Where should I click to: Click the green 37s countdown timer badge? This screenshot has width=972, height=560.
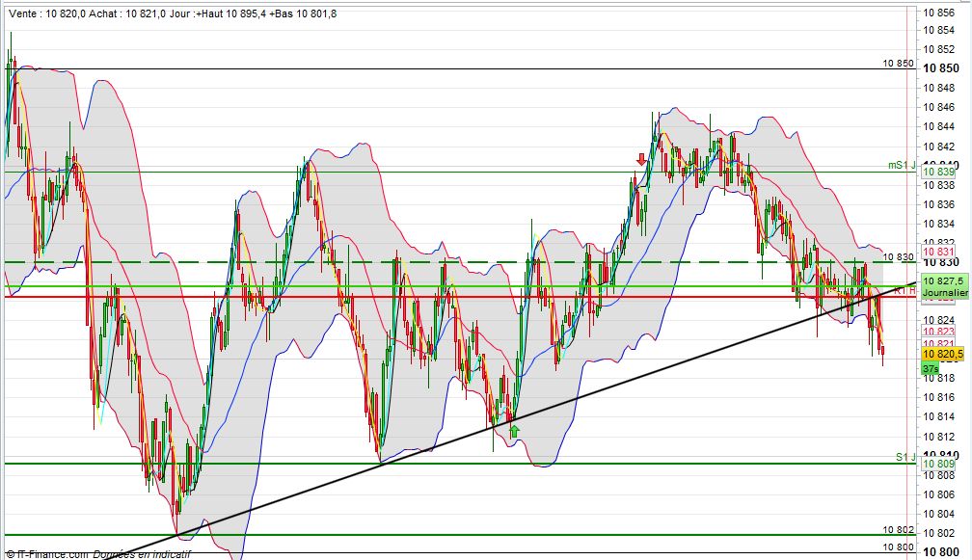click(x=930, y=368)
